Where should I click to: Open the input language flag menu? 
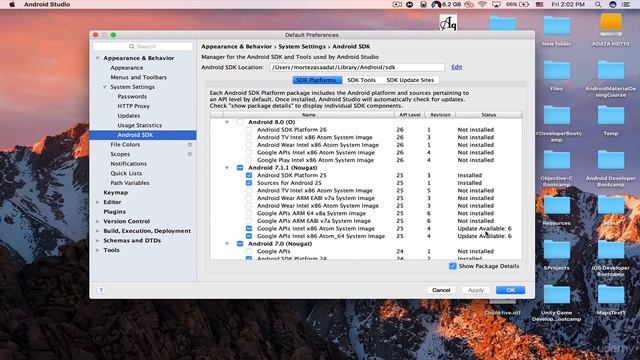(x=539, y=4)
